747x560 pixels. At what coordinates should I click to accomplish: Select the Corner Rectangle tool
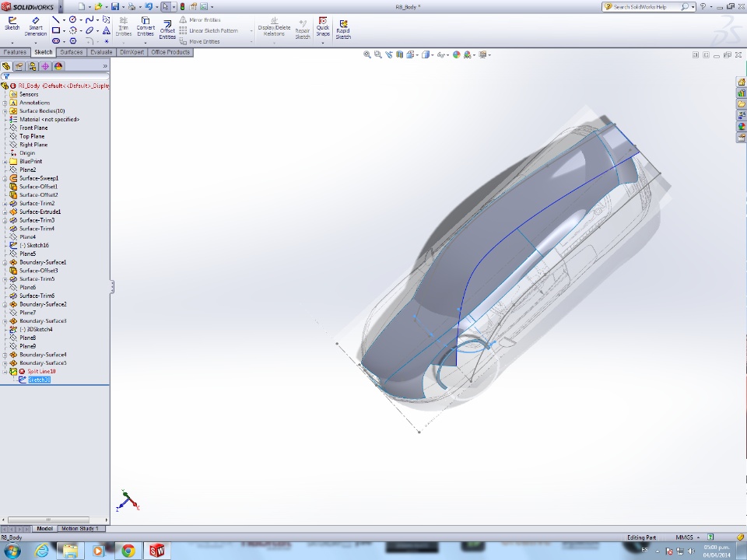tap(56, 30)
